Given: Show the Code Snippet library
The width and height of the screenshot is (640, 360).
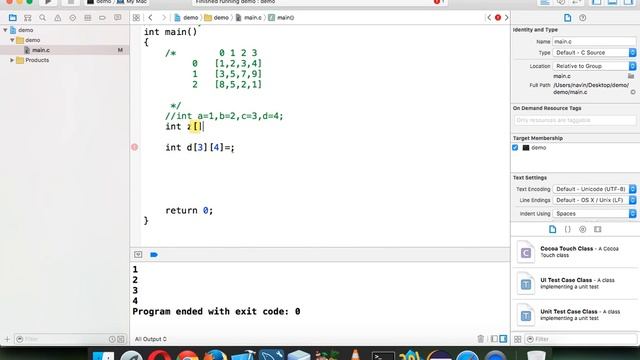Looking at the screenshot, I should tap(567, 229).
